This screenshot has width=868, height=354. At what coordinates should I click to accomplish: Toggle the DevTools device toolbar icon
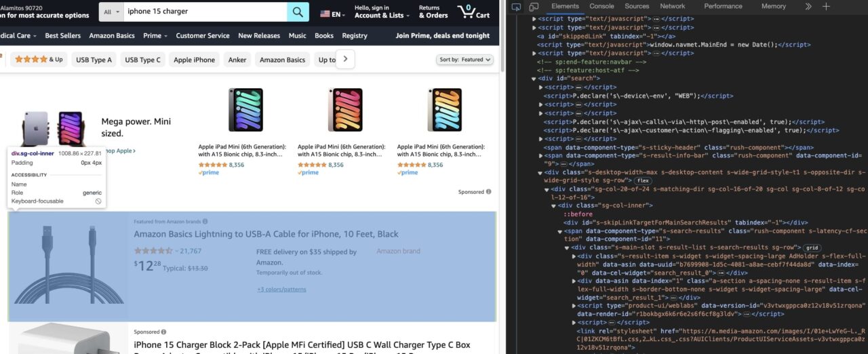[534, 6]
